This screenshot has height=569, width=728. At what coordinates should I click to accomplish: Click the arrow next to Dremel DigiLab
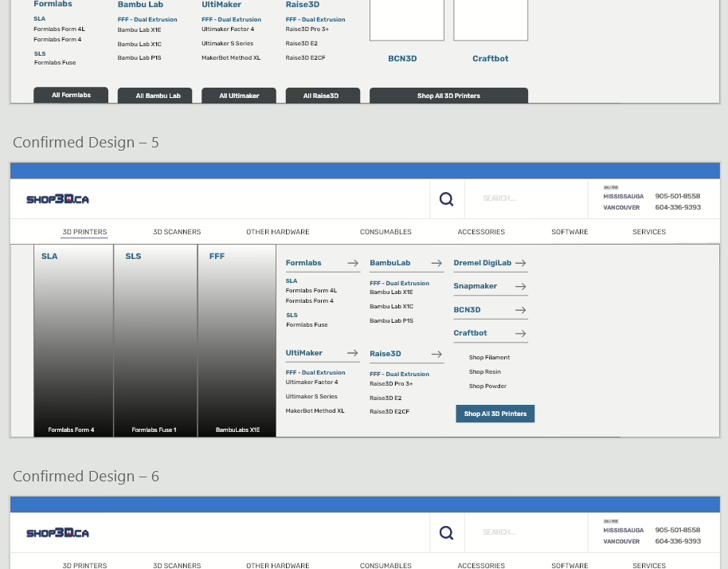(520, 263)
